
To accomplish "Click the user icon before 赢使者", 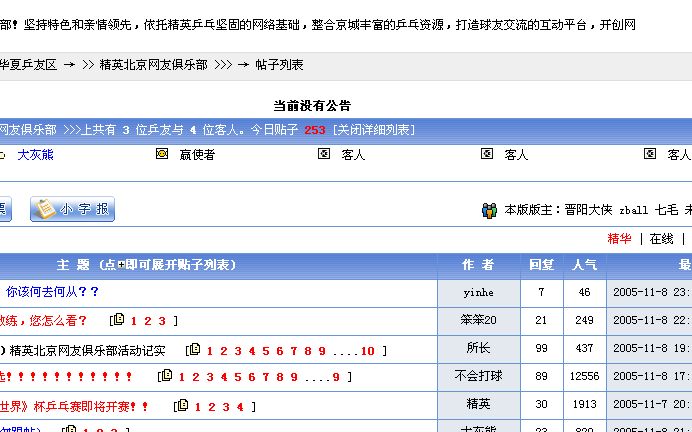I will pos(162,154).
